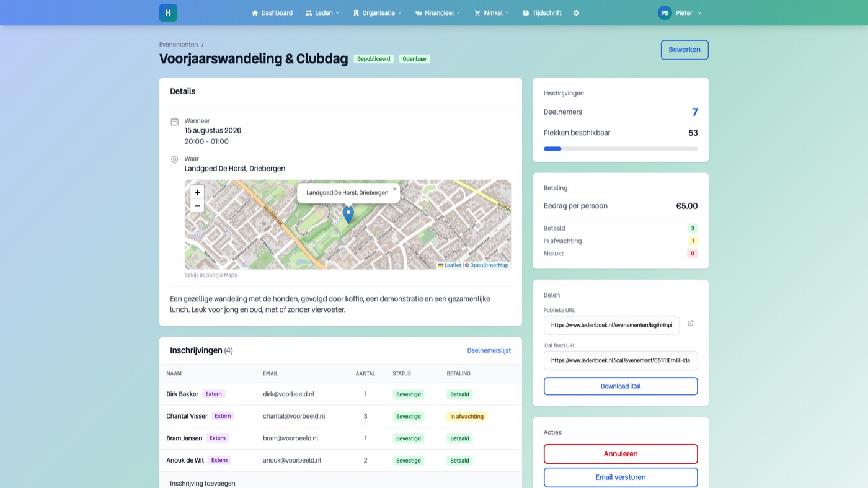Image resolution: width=868 pixels, height=488 pixels.
Task: Close the Landgoed De Horst map popup
Action: click(x=394, y=189)
